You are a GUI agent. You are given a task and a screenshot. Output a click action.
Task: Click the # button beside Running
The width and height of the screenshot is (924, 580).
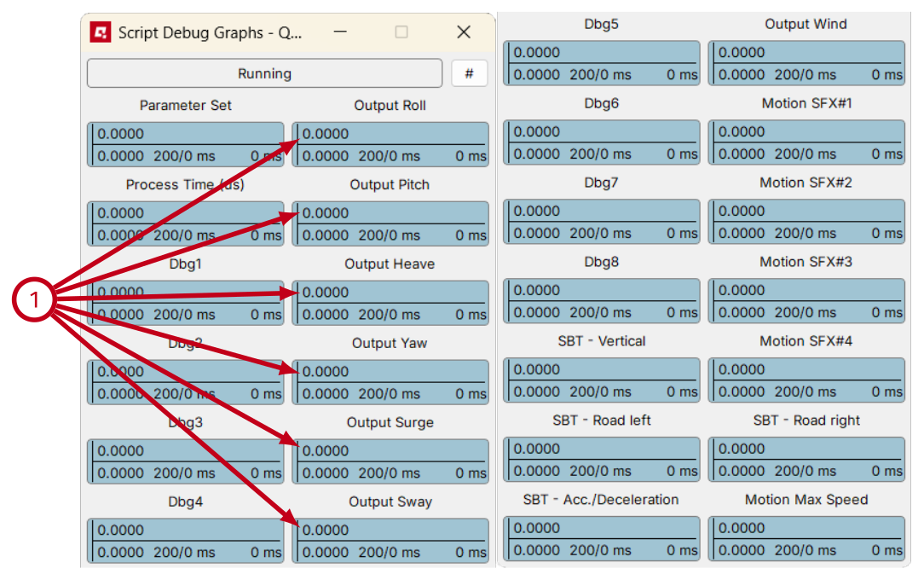click(x=469, y=73)
